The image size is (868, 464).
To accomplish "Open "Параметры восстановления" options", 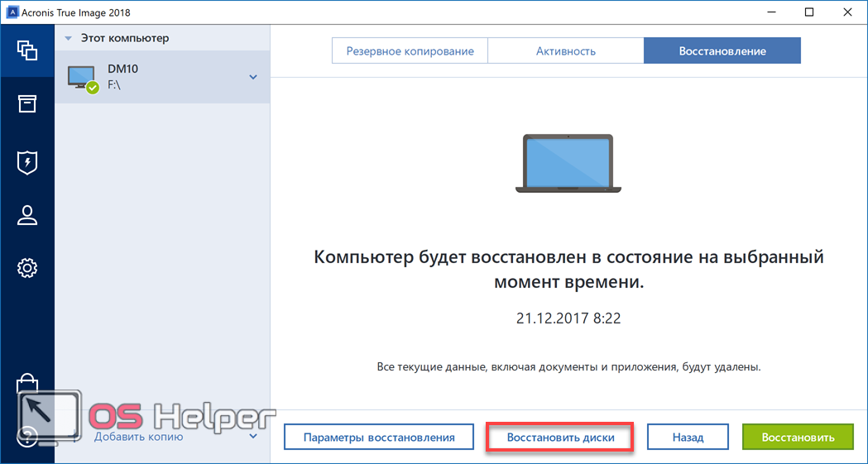I will click(379, 437).
